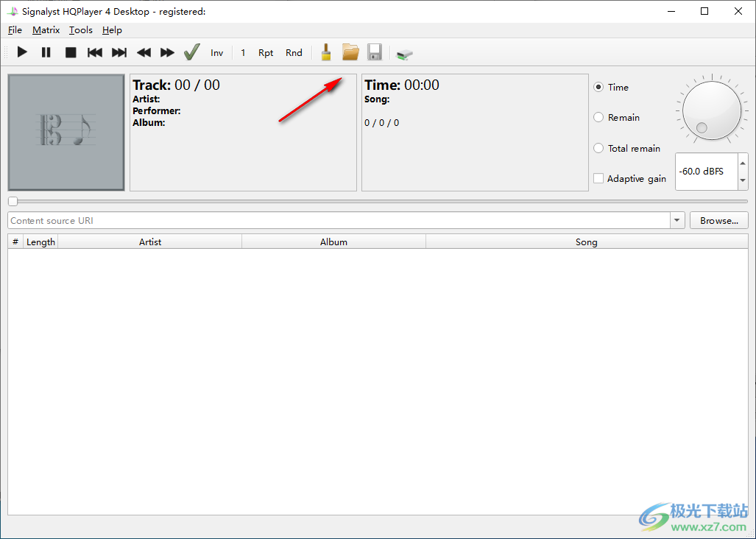Viewport: 756px width, 539px height.
Task: Open the File menu
Action: click(15, 30)
